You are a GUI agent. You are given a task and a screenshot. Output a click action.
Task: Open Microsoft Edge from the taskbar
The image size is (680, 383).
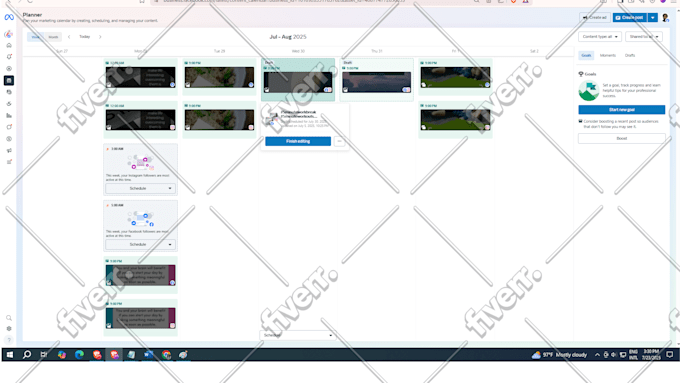coord(79,355)
